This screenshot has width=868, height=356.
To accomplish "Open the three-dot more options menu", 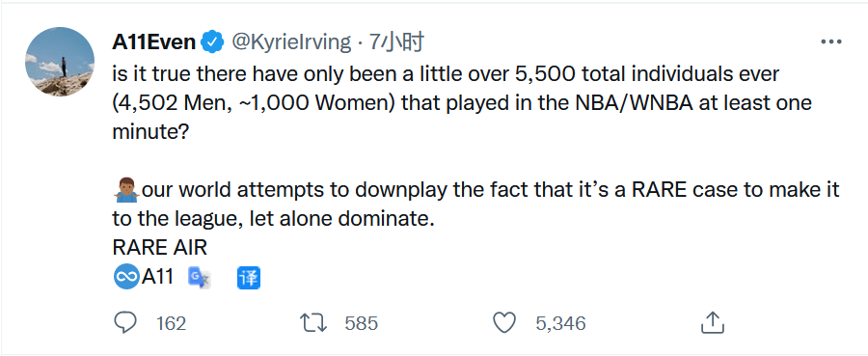I will [x=831, y=42].
